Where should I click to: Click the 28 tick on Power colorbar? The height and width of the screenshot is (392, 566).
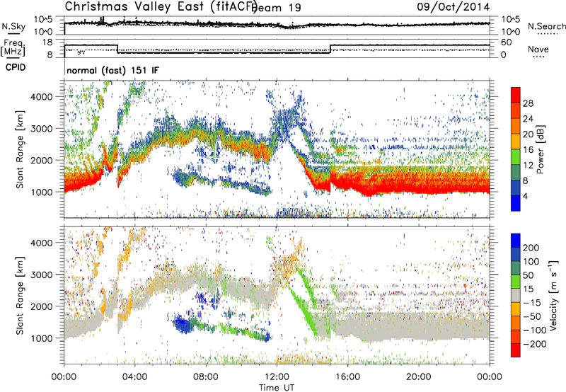pos(528,103)
